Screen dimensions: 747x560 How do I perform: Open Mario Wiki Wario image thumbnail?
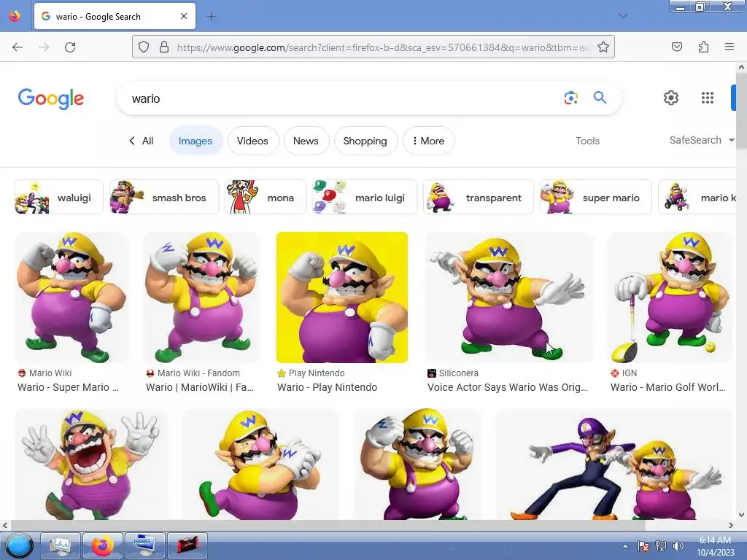tap(72, 297)
